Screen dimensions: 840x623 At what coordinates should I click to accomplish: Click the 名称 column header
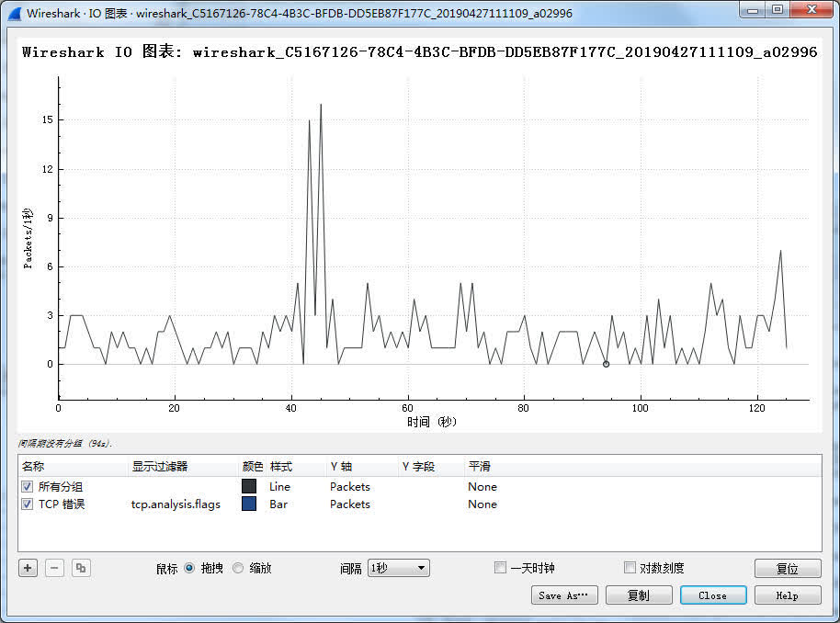(x=33, y=467)
